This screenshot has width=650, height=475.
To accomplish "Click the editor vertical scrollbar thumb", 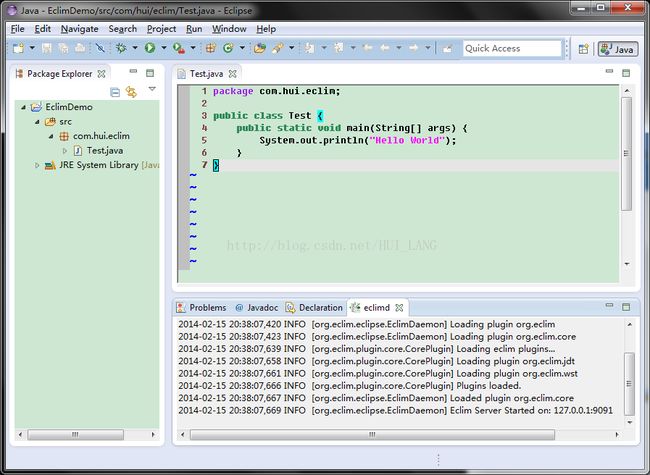I will (626, 154).
